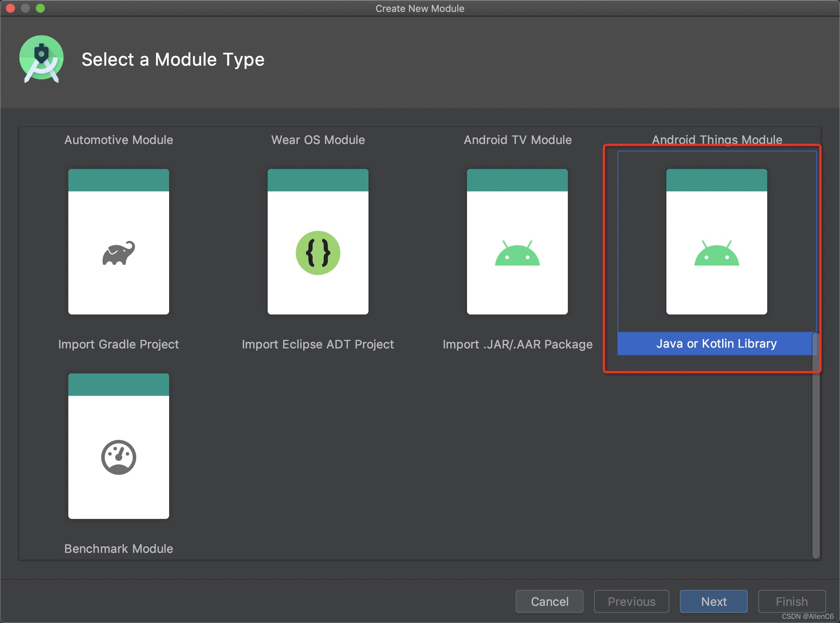Select the Import Eclipse ADT Project label

pyautogui.click(x=318, y=344)
